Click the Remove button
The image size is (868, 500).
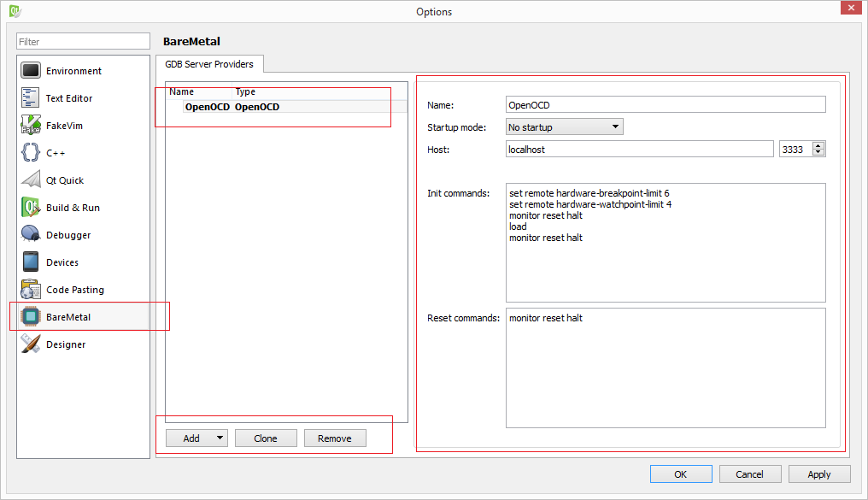point(335,438)
